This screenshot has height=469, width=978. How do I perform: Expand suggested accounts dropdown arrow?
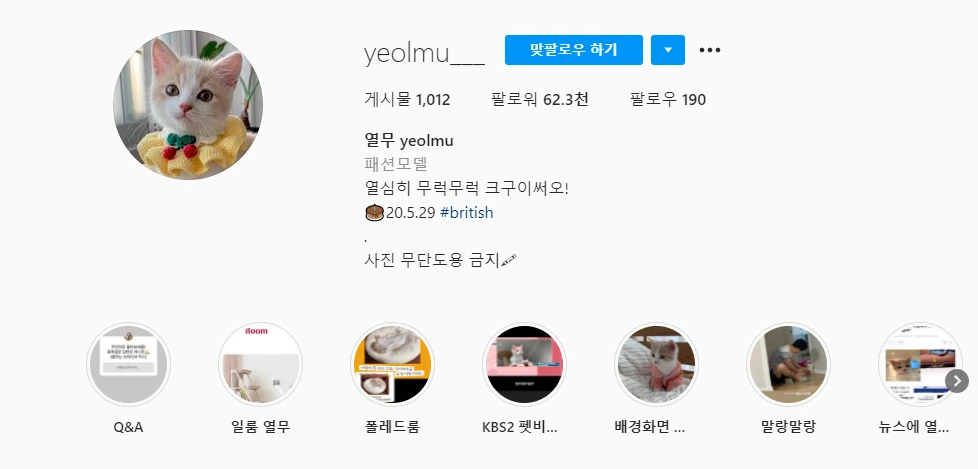(668, 50)
